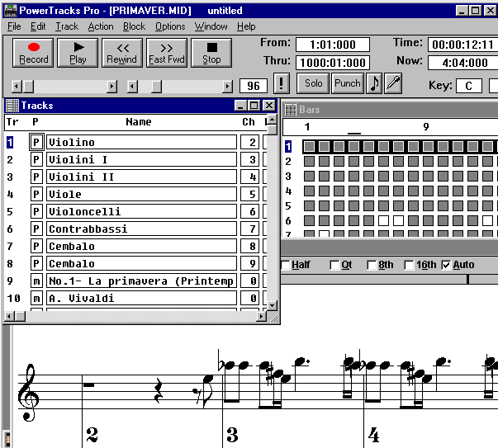Toggle the metronome note icon

(x=374, y=83)
